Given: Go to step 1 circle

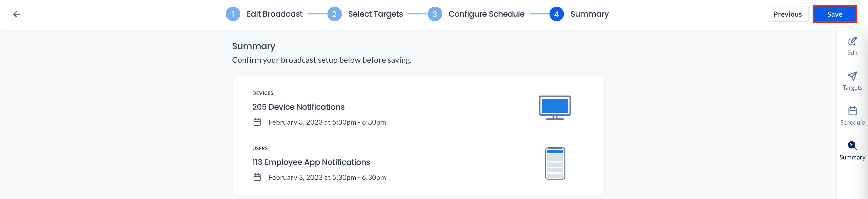Looking at the screenshot, I should [233, 14].
